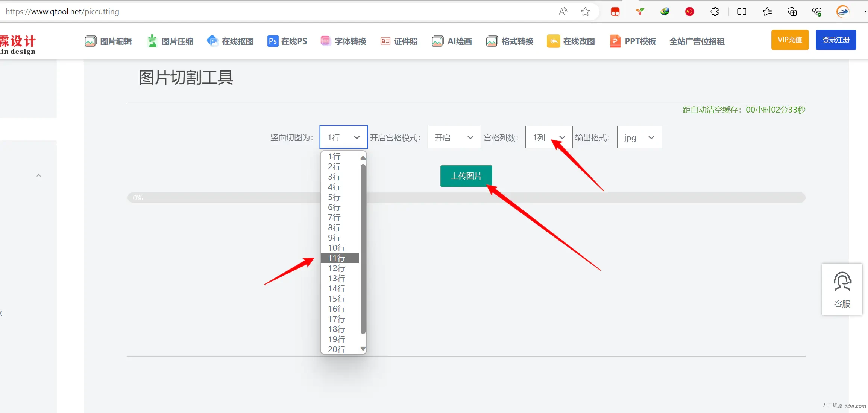
Task: Click the browser address bar URL
Action: [62, 12]
